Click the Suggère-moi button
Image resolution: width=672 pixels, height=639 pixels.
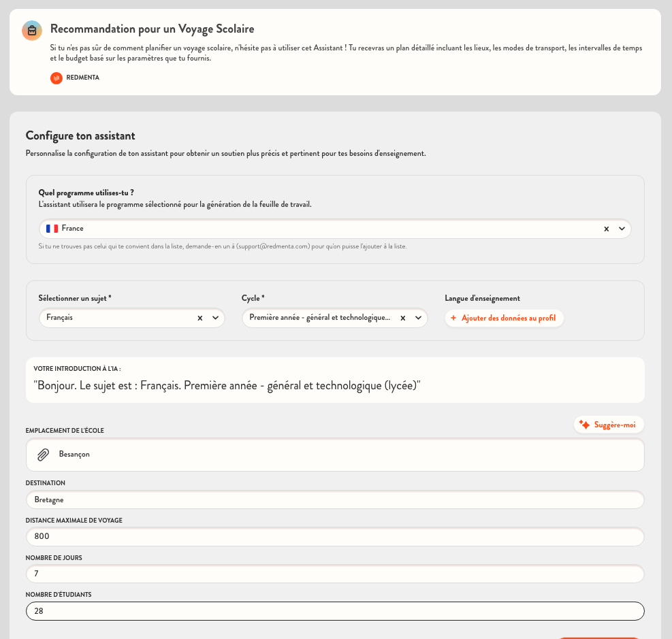click(x=608, y=425)
